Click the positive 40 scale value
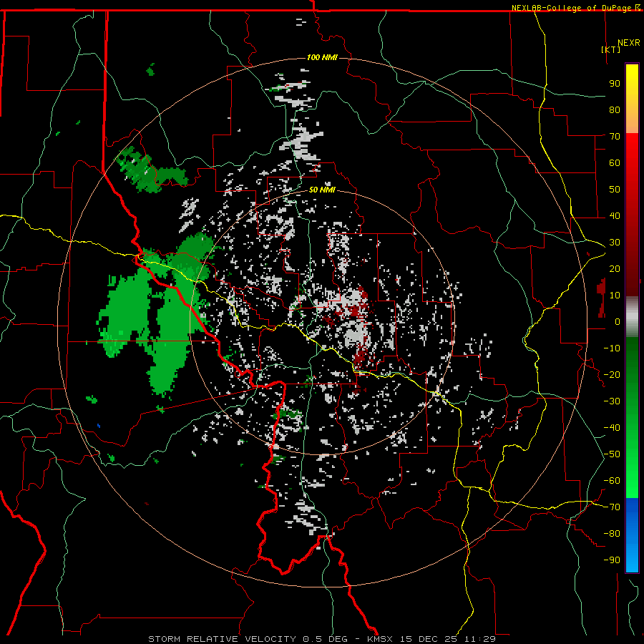Screen dimensions: 644x644 (x=615, y=215)
